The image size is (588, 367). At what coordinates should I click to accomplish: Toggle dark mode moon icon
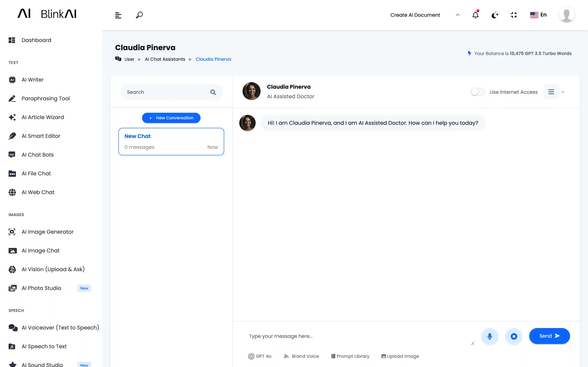tap(495, 15)
